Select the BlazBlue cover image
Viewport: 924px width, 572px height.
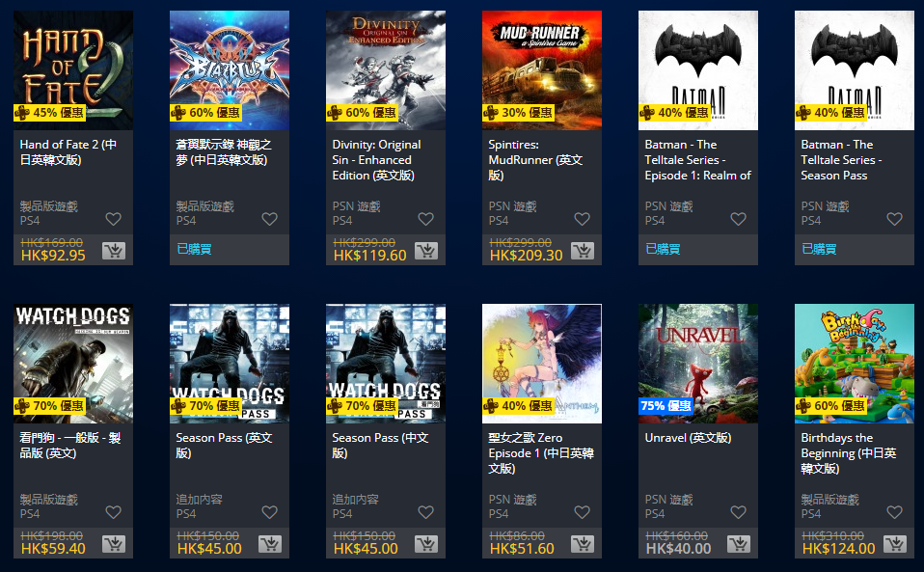230,70
